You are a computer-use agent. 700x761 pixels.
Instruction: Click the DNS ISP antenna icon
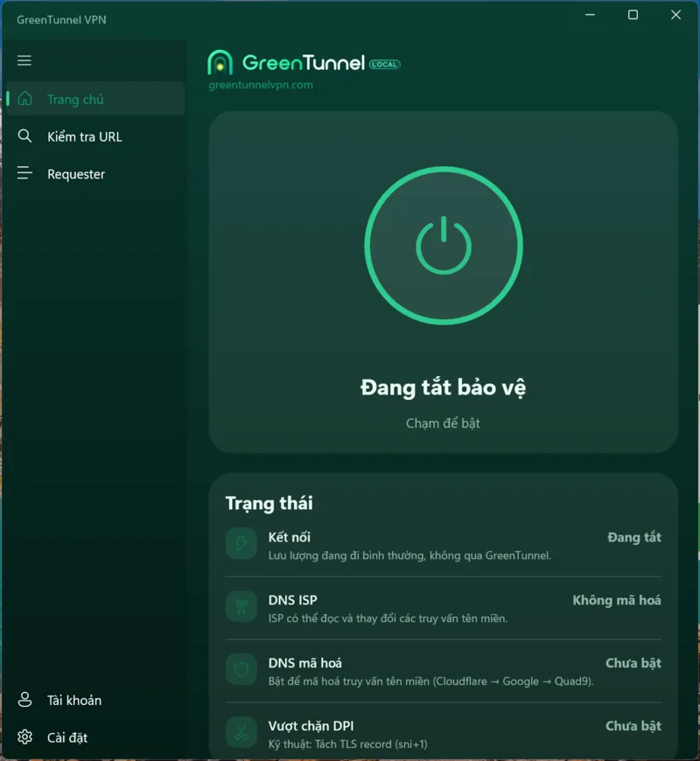point(241,607)
